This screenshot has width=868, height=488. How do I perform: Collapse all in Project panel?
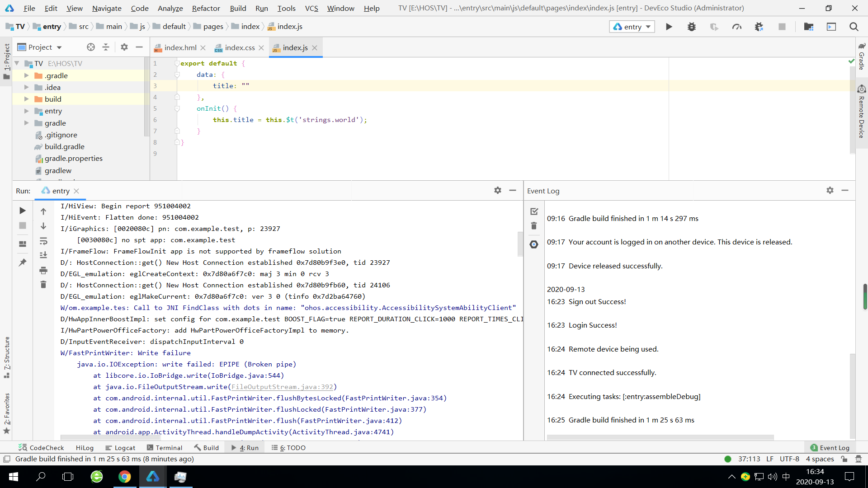tap(106, 47)
